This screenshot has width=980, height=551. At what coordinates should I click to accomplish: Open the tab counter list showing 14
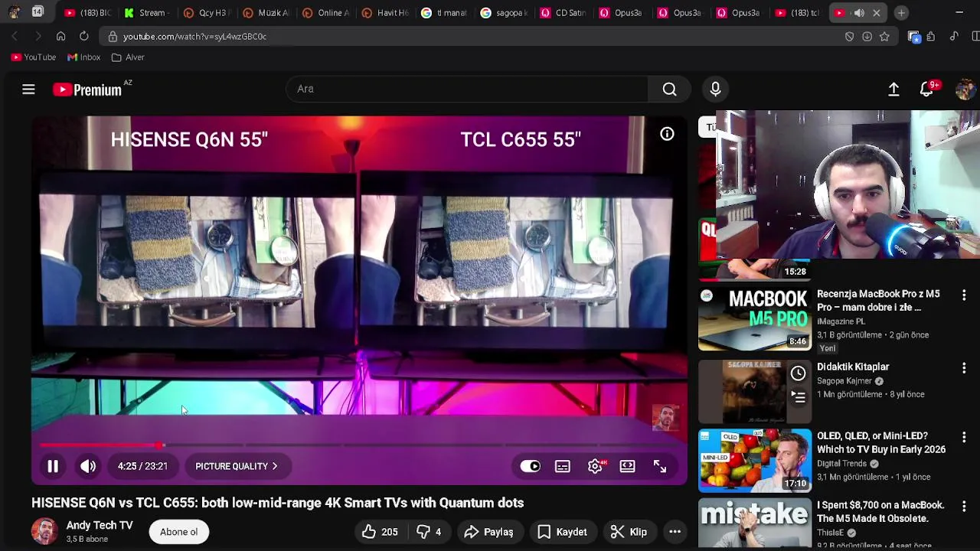coord(38,12)
